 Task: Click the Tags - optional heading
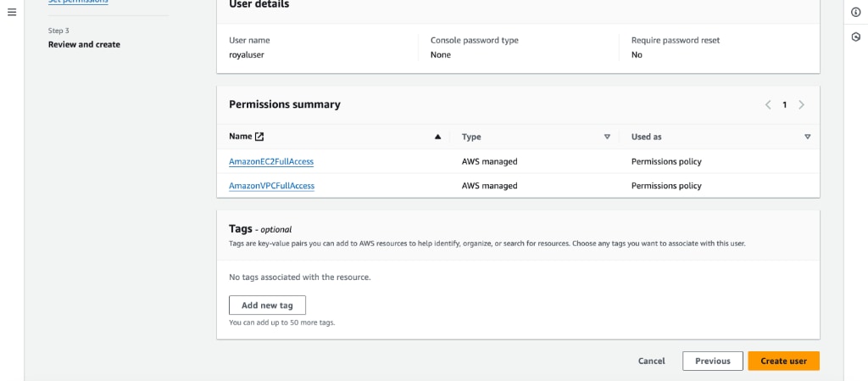tap(260, 229)
